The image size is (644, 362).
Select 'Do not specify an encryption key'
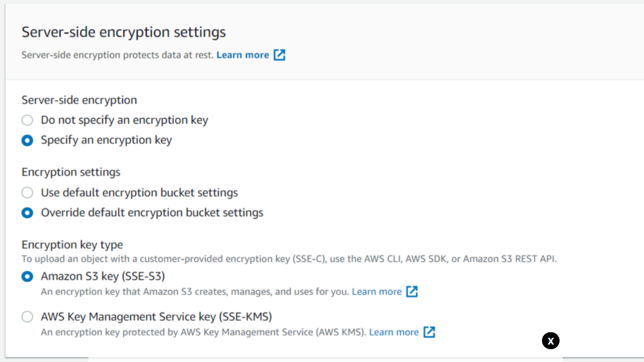coord(27,120)
